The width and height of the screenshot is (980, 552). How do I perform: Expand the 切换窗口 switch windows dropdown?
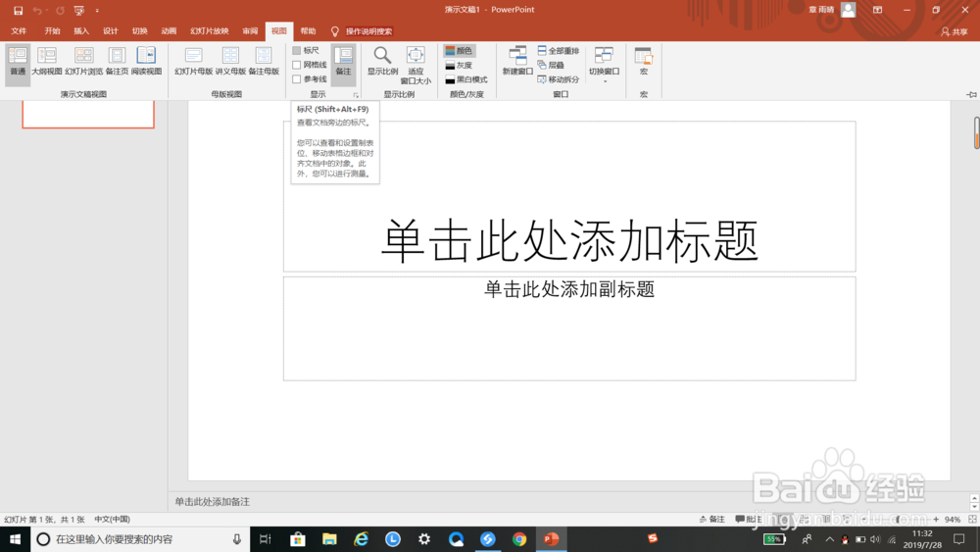(604, 65)
